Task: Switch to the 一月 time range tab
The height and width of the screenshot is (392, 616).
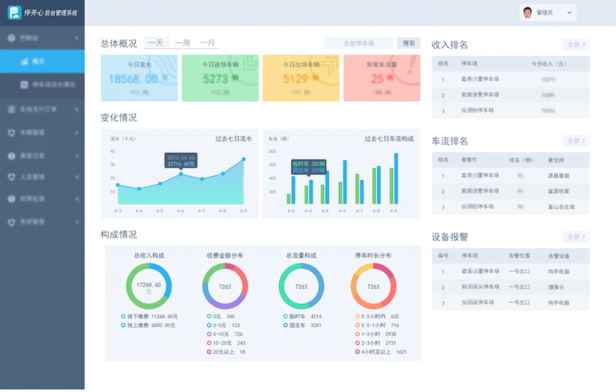Action: tap(207, 42)
